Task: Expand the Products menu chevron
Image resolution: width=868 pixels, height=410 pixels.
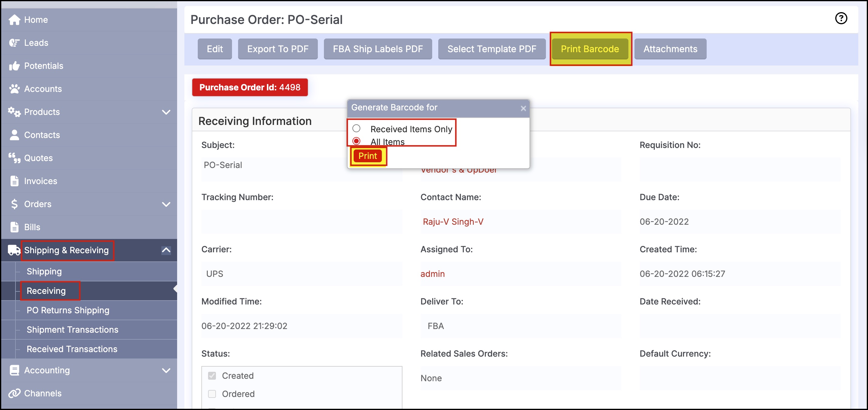Action: (x=166, y=112)
